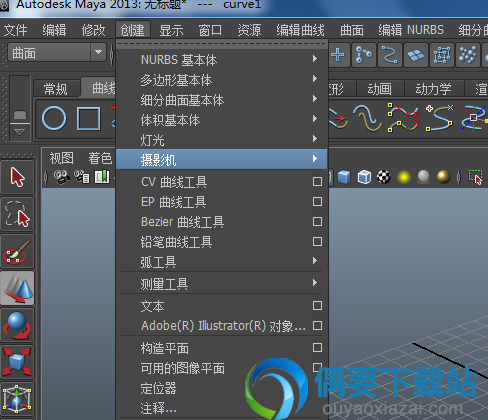
Task: Select the arrow Select tool
Action: click(17, 177)
